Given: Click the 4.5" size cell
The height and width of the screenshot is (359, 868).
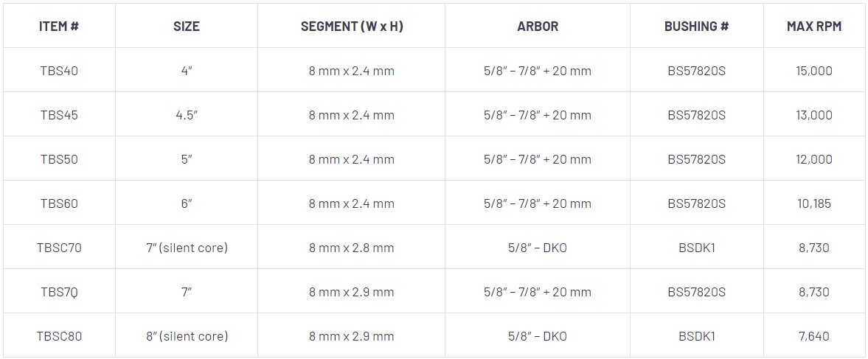Looking at the screenshot, I should click(187, 115).
